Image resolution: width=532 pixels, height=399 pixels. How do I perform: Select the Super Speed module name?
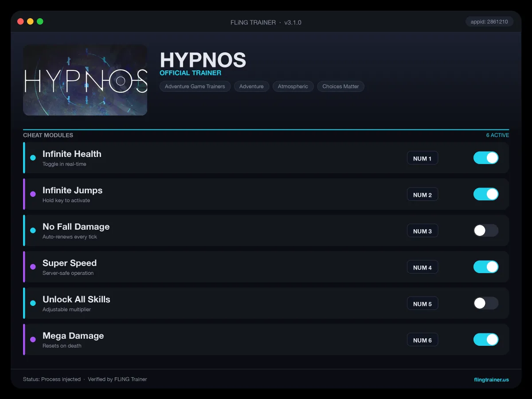coord(70,263)
